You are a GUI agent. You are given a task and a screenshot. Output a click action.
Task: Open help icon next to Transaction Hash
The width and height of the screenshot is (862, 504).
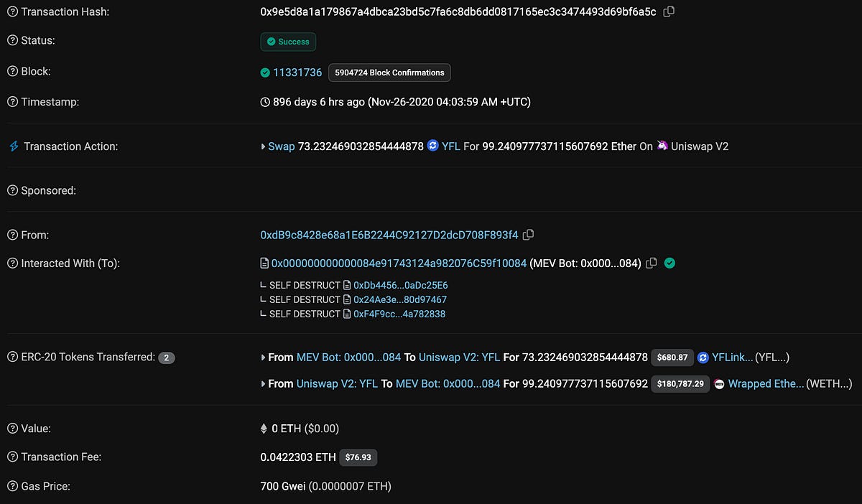coord(12,12)
